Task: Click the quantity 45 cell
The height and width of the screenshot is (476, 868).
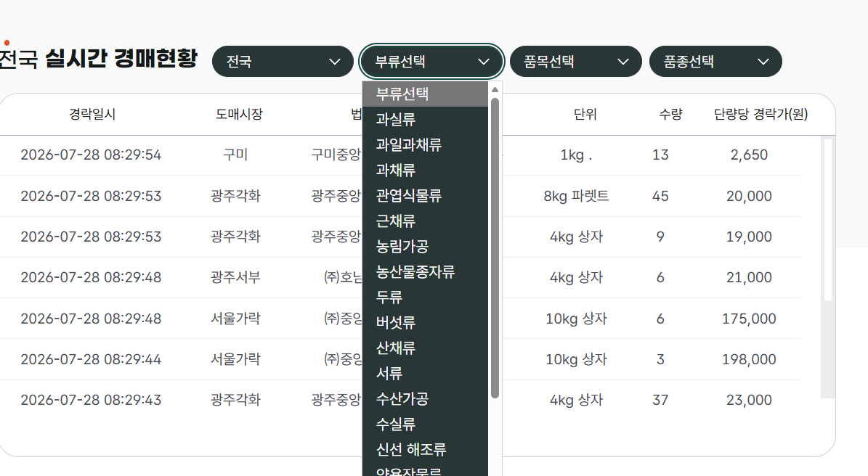Action: pos(660,196)
